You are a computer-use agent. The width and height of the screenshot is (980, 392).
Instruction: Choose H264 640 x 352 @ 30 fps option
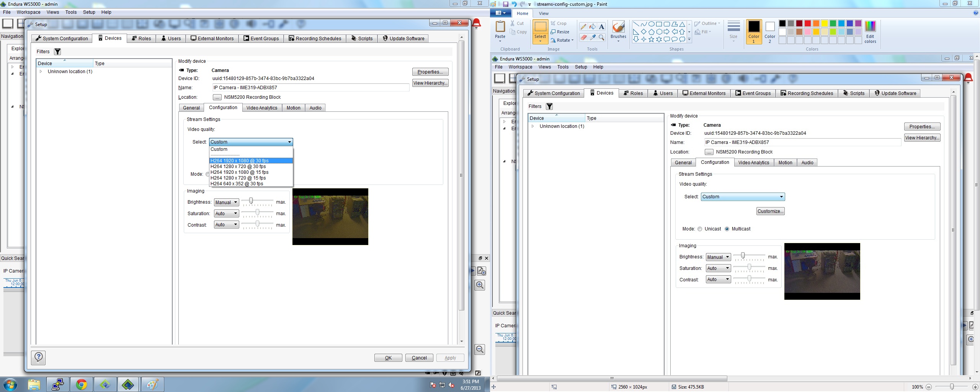(x=251, y=184)
